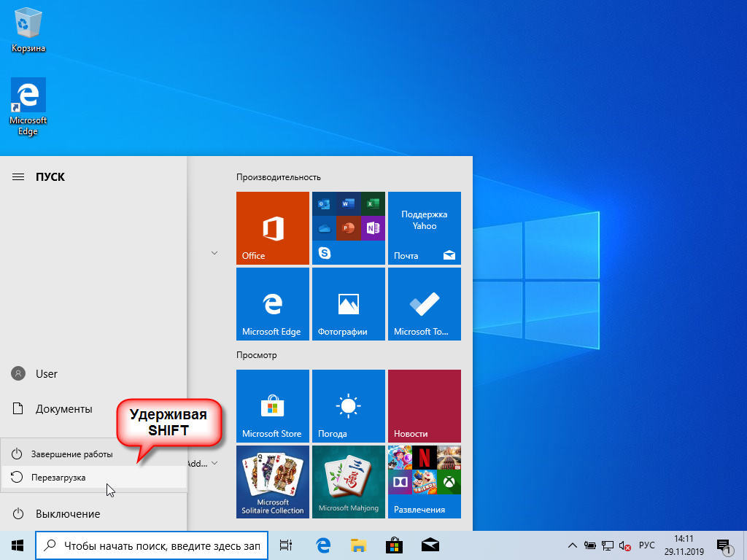Open Skype icon in the Office apps folder tile
Viewport: 747px width, 560px height.
point(325,252)
